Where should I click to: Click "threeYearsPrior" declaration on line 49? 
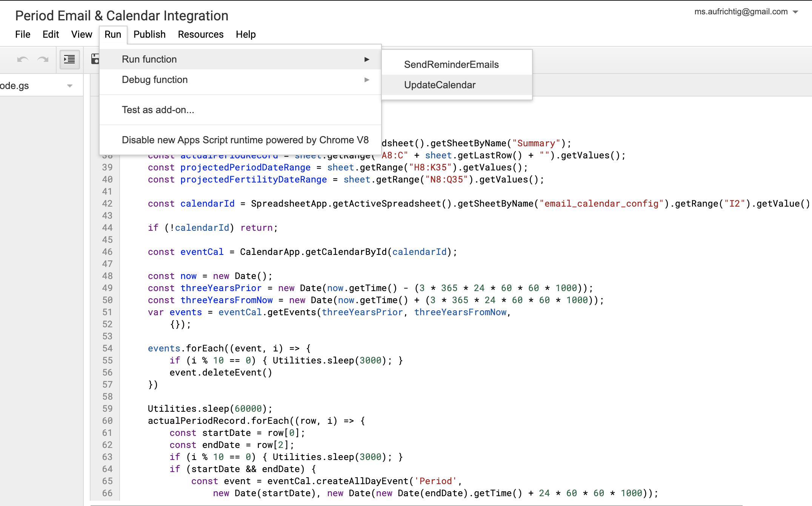[x=221, y=288]
